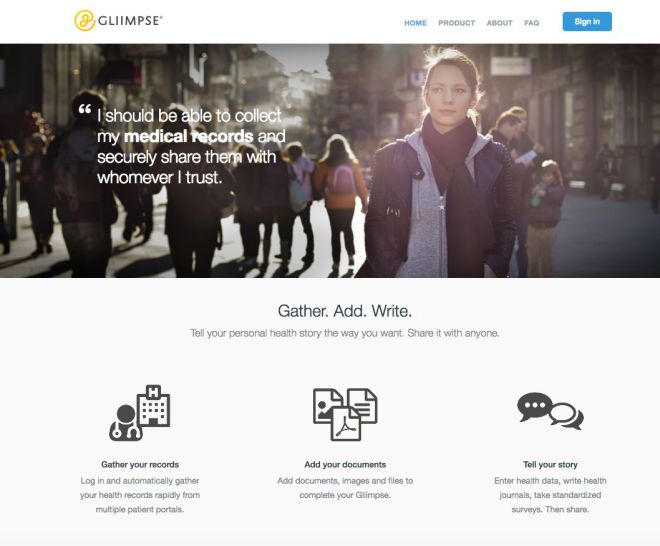Click the 'complete your Gliimpse' description text
The height and width of the screenshot is (546, 660).
pyautogui.click(x=345, y=495)
